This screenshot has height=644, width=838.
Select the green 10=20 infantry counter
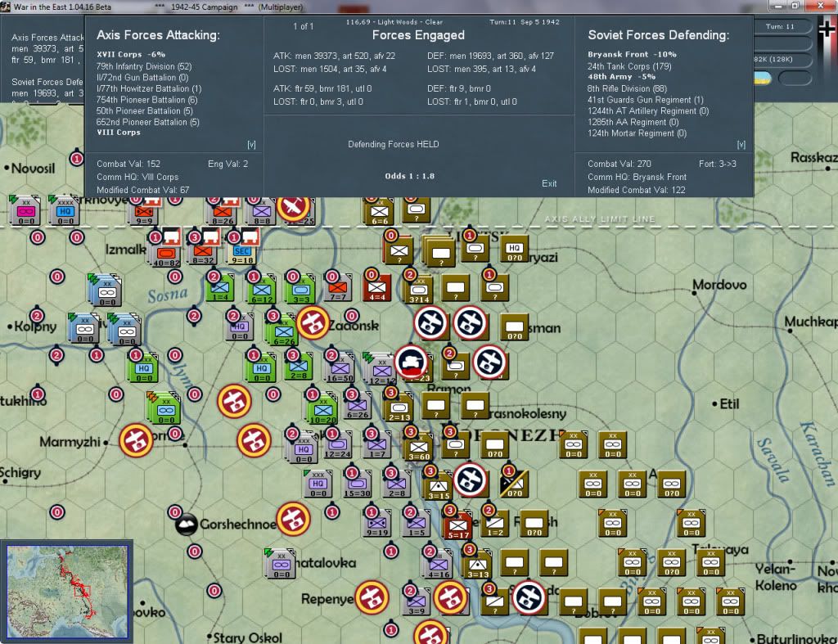click(322, 412)
